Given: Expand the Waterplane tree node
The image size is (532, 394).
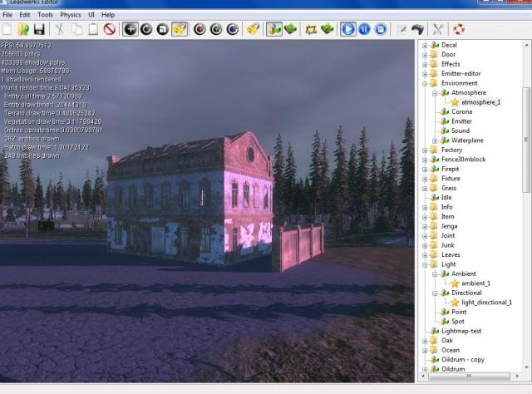Looking at the screenshot, I should coord(434,140).
